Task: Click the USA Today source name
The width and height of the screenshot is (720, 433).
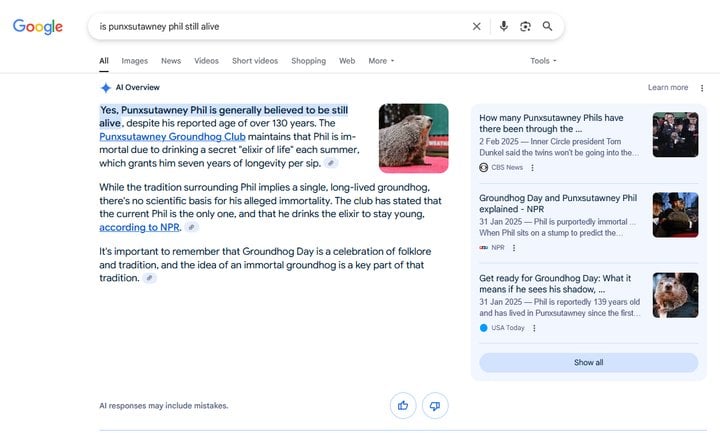Action: point(508,328)
